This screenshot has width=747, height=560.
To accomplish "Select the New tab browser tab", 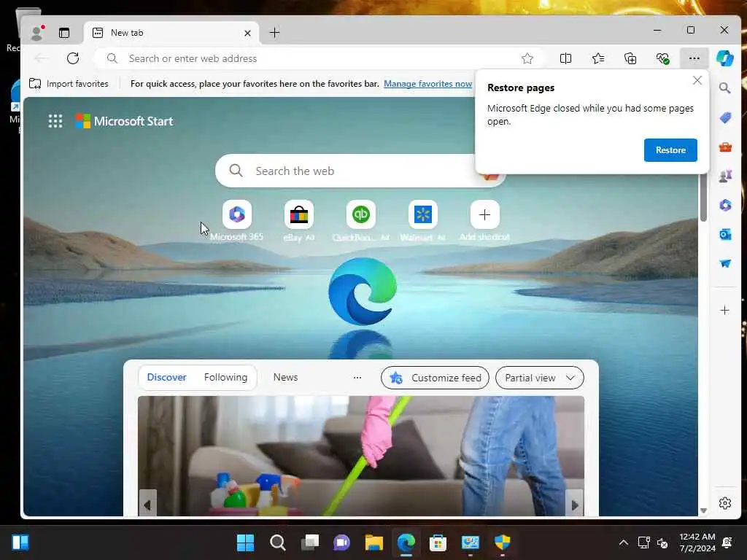I will (x=171, y=32).
